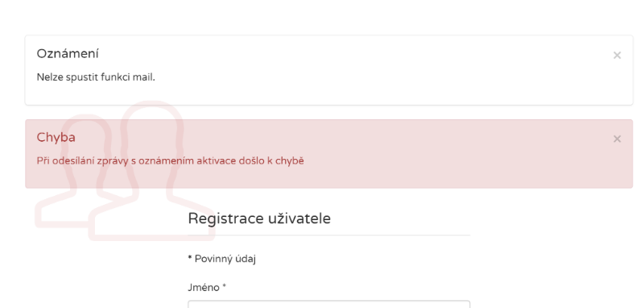This screenshot has height=308, width=644.
Task: Click the required asterisk beside Jméno
Action: (225, 286)
